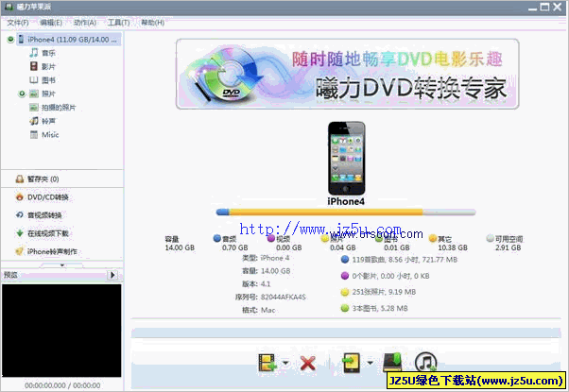Click the book export icon
The width and height of the screenshot is (569, 392).
(x=392, y=362)
